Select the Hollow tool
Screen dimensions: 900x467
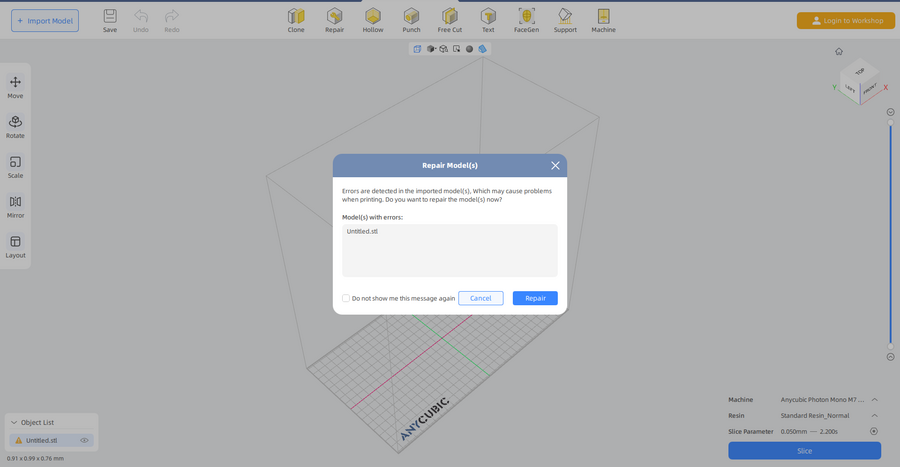pyautogui.click(x=373, y=21)
